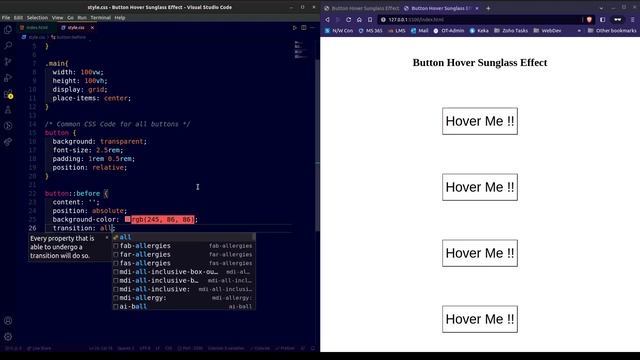Click the Run play icon in editor toolbar
Viewport: 640px width, 360px height.
(x=294, y=28)
